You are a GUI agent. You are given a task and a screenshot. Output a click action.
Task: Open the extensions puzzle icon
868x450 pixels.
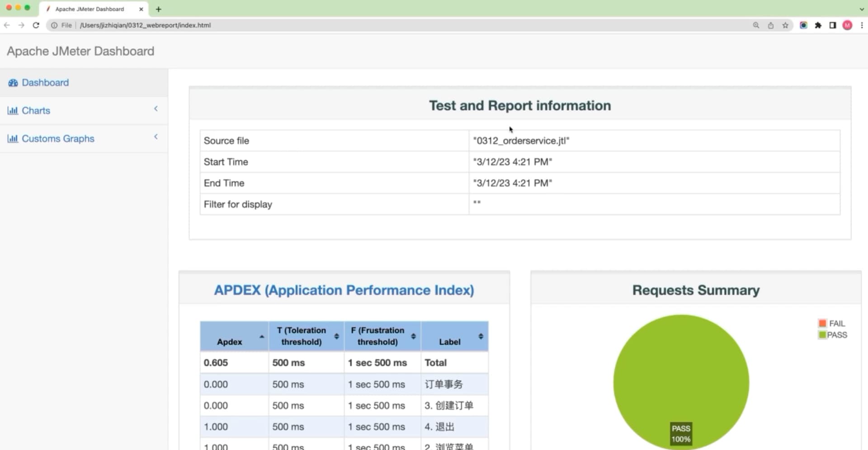[818, 25]
